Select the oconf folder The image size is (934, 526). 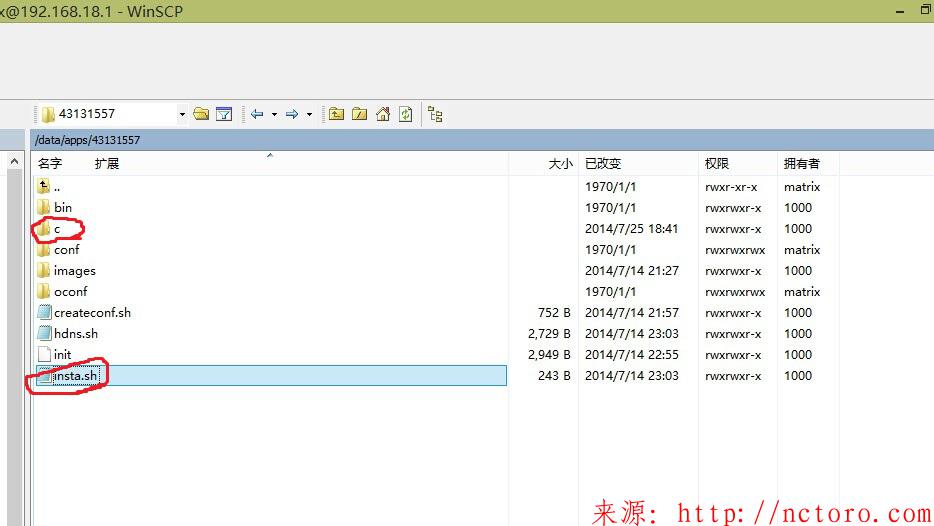pos(71,292)
